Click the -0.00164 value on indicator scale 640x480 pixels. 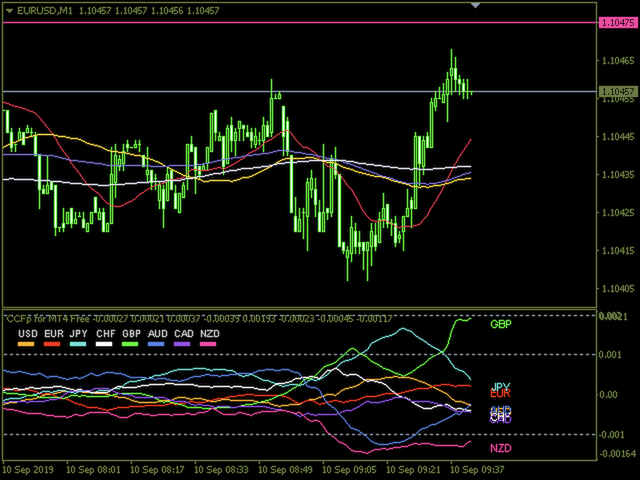coord(618,454)
